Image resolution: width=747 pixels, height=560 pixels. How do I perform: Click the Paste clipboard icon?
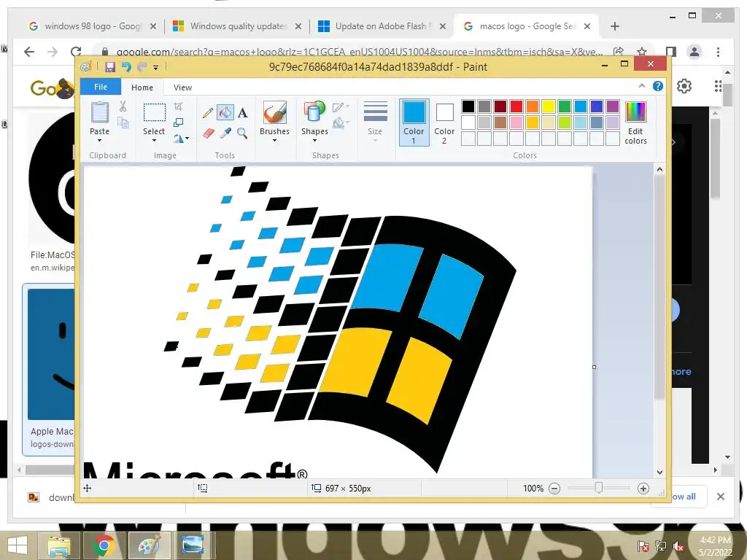(x=99, y=112)
